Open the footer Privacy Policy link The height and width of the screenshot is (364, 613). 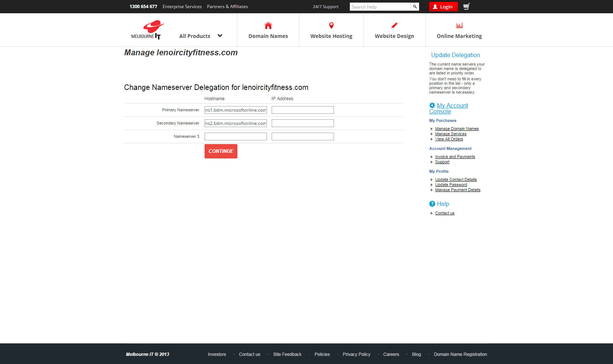[x=356, y=354]
